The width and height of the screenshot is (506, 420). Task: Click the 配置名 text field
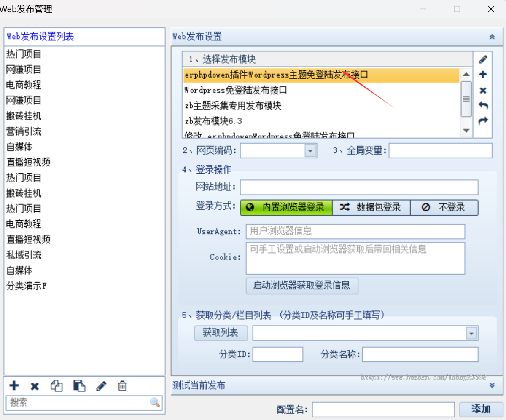tap(383, 409)
